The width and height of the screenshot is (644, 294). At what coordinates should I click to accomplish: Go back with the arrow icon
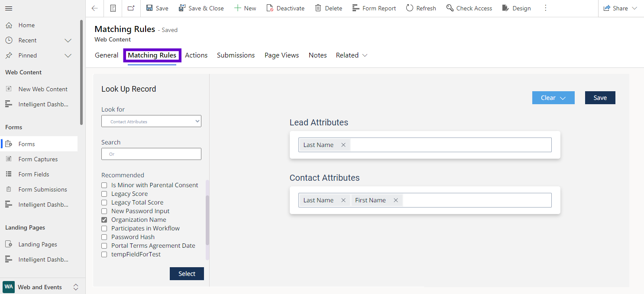[x=94, y=8]
